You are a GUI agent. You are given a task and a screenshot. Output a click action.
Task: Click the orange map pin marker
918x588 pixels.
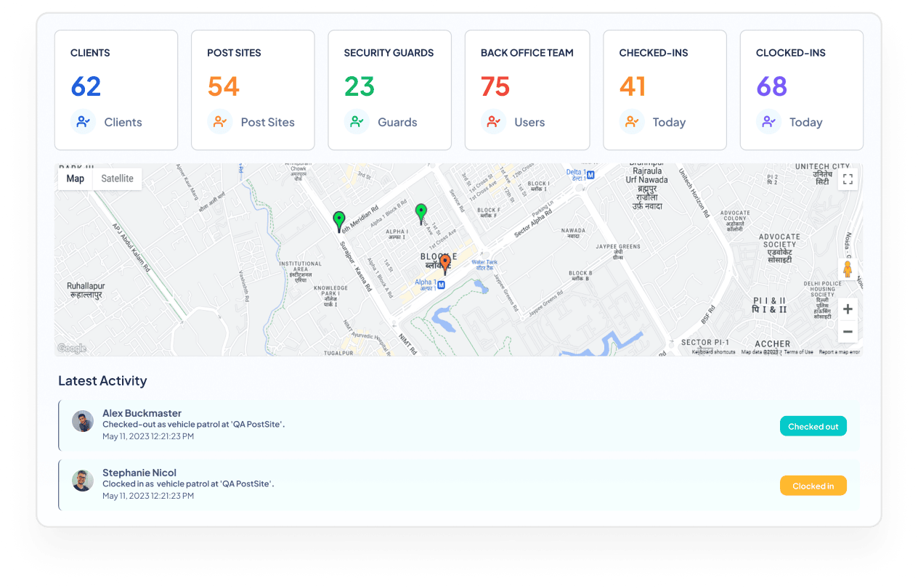445,263
